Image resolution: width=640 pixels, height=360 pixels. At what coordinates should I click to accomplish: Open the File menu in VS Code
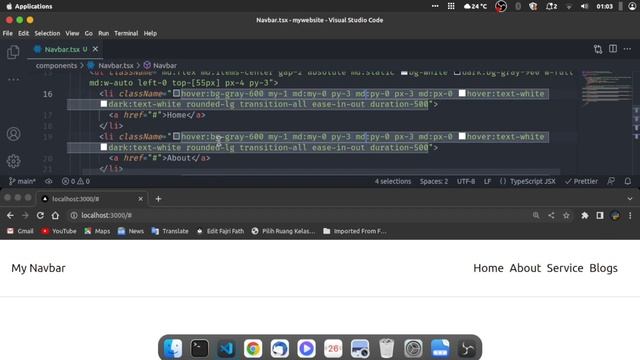pyautogui.click(x=8, y=33)
